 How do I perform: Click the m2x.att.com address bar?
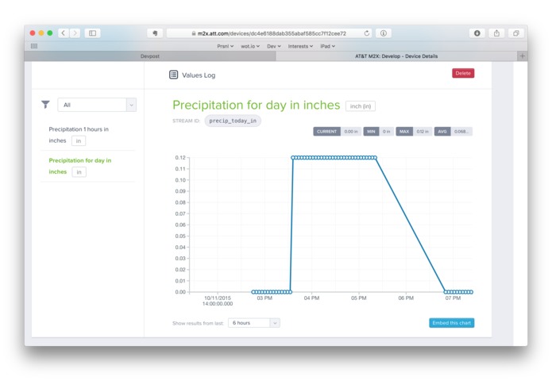(x=271, y=33)
